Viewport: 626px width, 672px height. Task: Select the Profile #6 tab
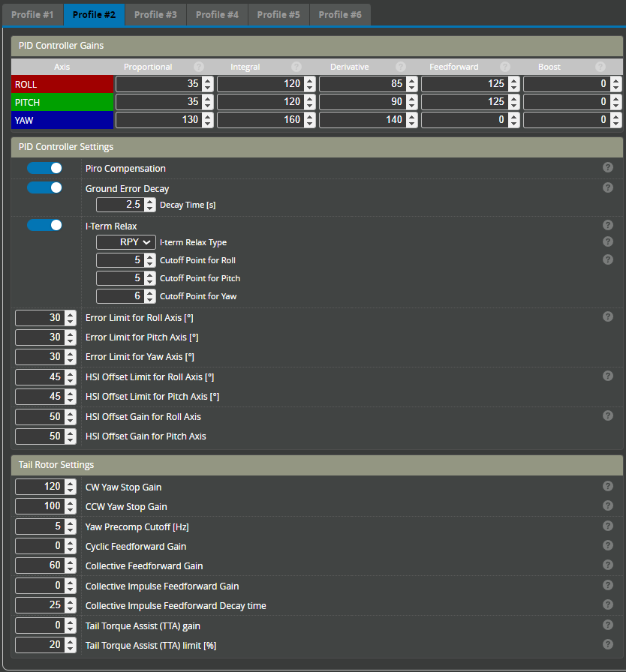coord(340,14)
